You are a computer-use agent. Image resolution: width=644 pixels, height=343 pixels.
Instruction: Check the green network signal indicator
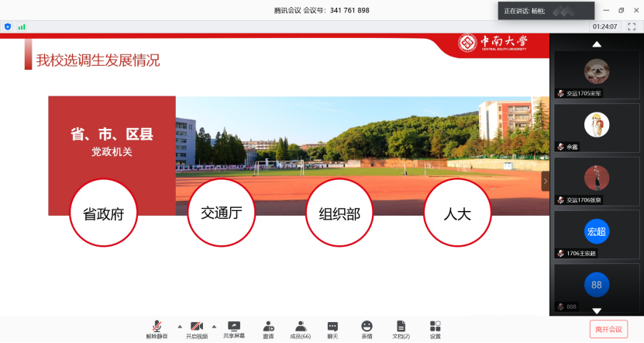pyautogui.click(x=22, y=26)
